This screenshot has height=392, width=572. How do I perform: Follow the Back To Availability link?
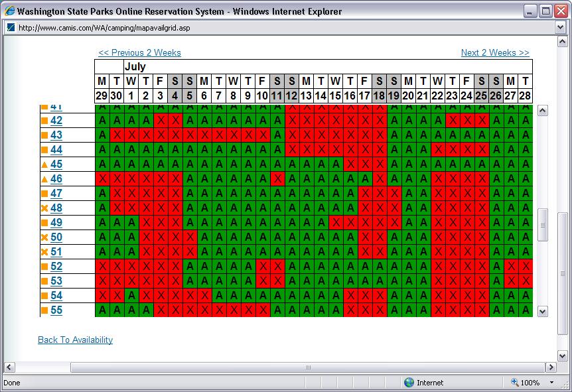coord(75,340)
